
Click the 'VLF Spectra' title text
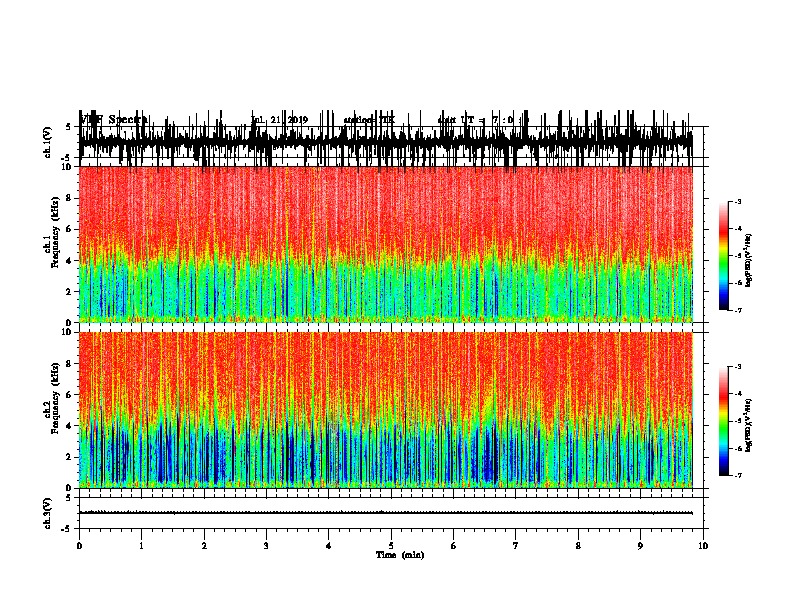coord(114,119)
